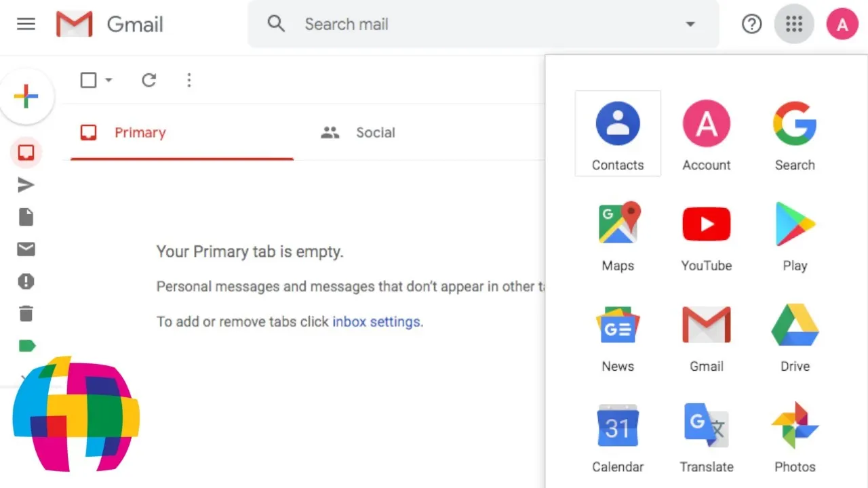Screen dimensions: 868x488
Task: Switch to the Social tab
Action: 375,133
